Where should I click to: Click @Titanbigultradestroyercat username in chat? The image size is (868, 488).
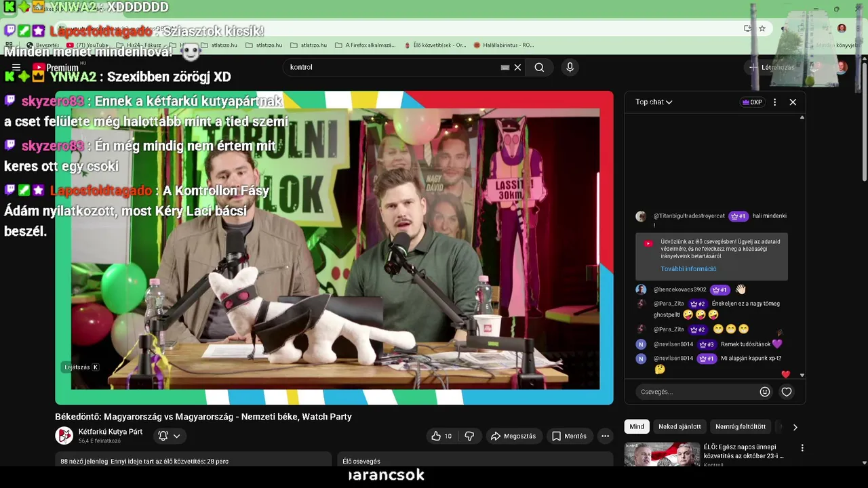(690, 216)
